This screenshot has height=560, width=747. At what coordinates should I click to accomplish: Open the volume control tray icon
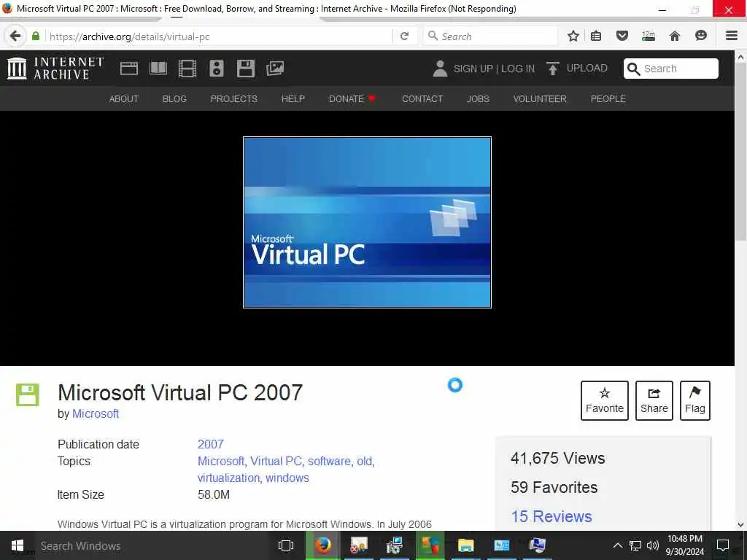tap(653, 545)
